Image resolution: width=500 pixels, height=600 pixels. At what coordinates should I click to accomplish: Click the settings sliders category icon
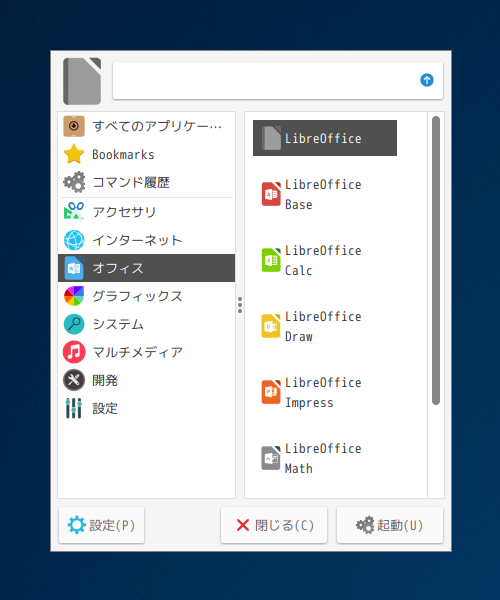click(73, 408)
